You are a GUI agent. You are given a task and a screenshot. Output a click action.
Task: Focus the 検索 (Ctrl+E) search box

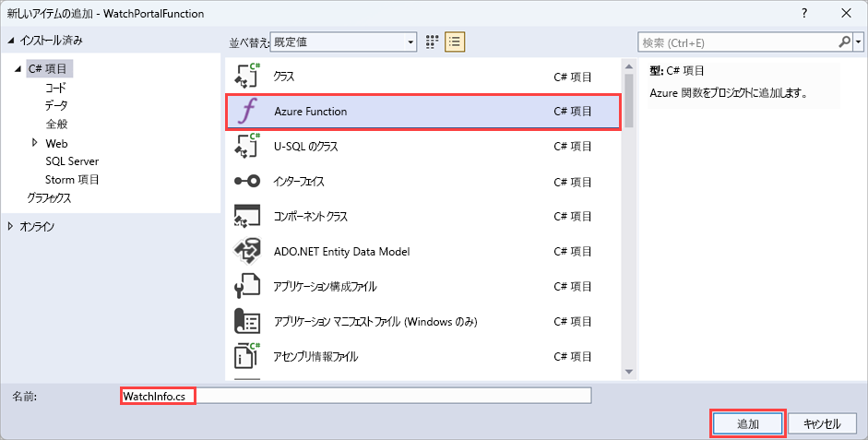[x=739, y=42]
